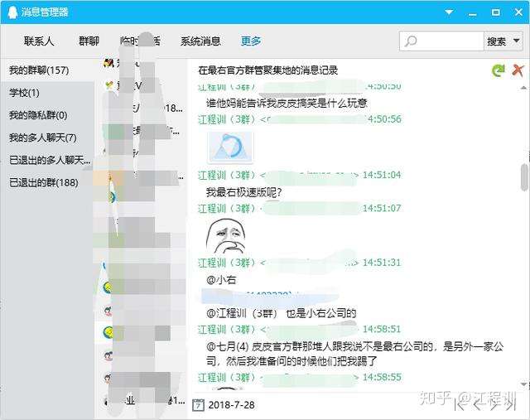The height and width of the screenshot is (420, 530).
Task: Open the calendar date picker icon
Action: pyautogui.click(x=199, y=405)
